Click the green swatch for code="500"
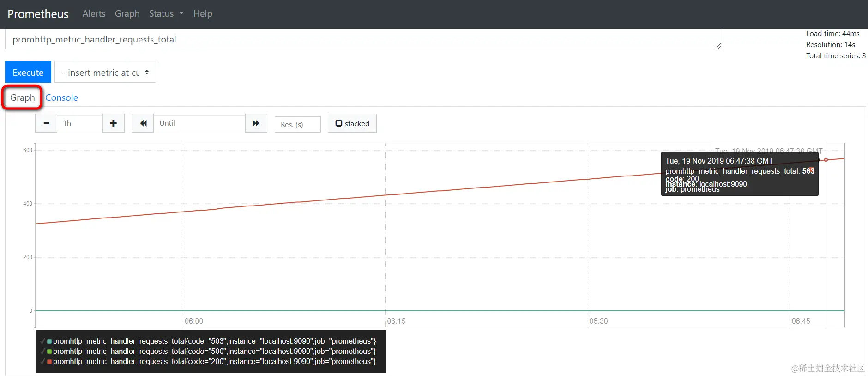The height and width of the screenshot is (376, 868). point(49,352)
